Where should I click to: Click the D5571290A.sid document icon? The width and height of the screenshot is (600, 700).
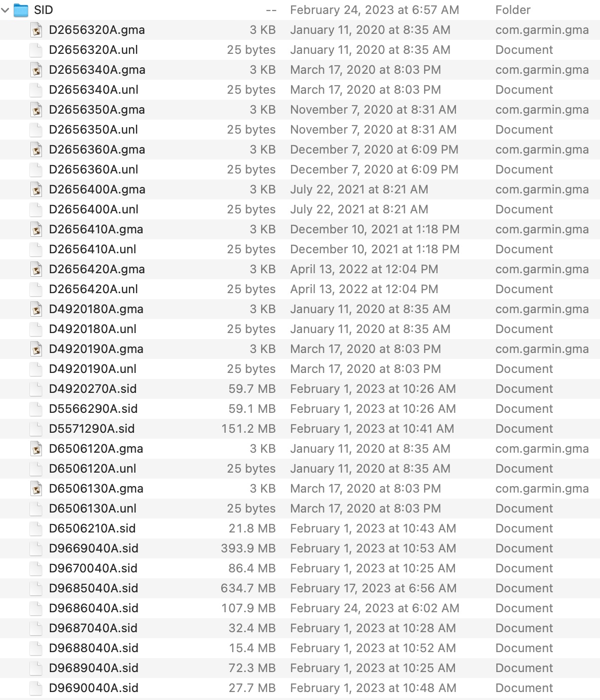36,429
